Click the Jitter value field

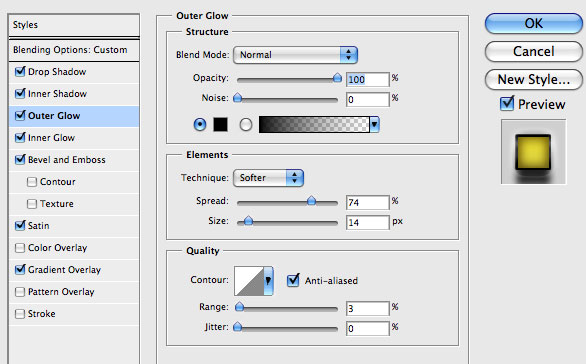(x=367, y=328)
